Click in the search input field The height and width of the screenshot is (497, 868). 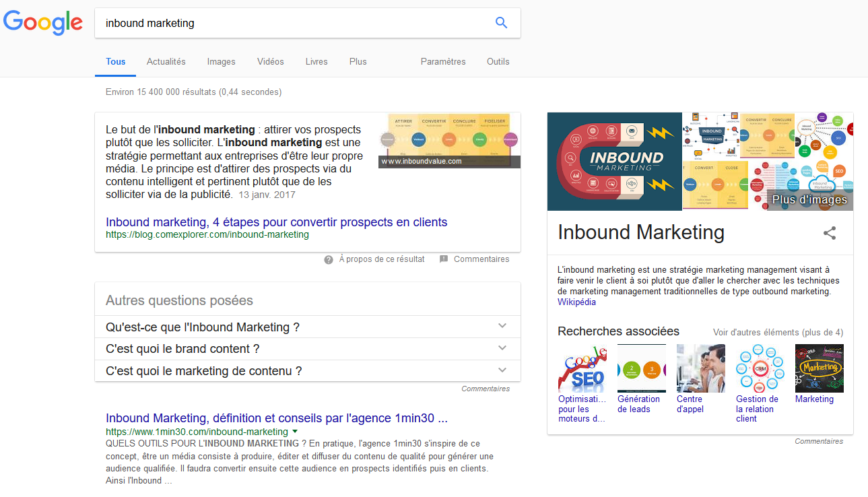point(293,23)
